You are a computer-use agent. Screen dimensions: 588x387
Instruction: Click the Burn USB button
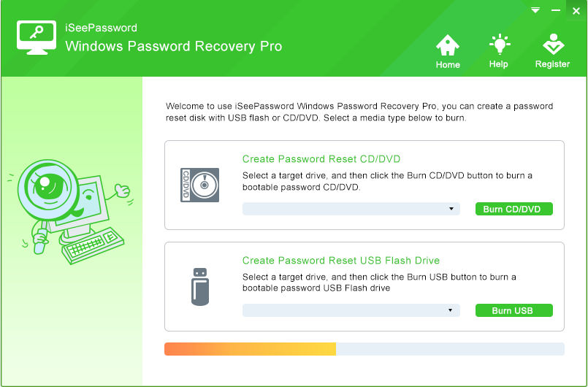514,310
